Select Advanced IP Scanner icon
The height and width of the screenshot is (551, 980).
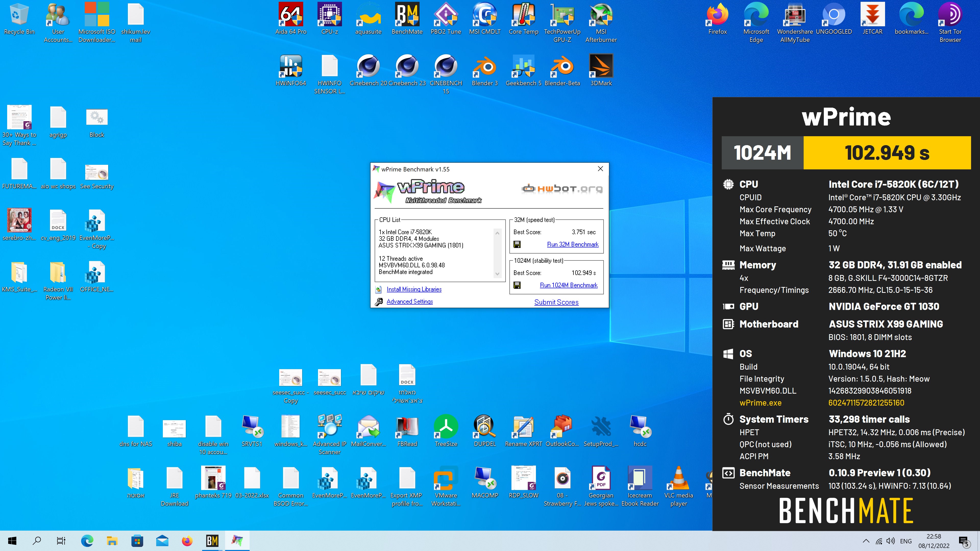[329, 434]
